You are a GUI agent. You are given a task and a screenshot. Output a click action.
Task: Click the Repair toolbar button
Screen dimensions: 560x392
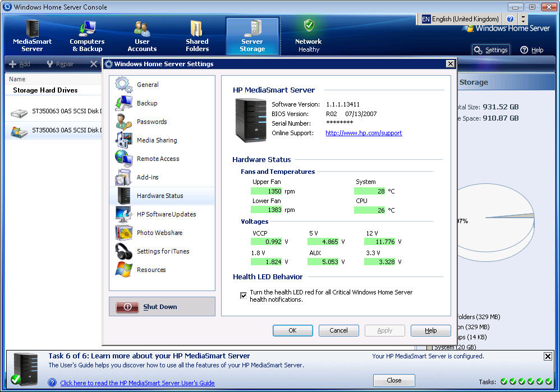pos(59,64)
